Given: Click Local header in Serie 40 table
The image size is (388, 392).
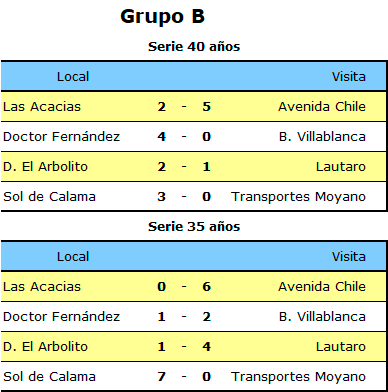Looking at the screenshot, I should click(x=73, y=77).
